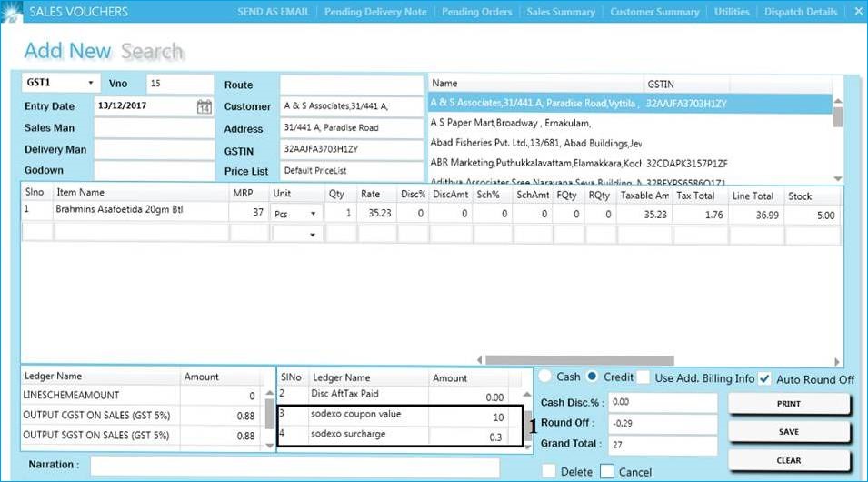The width and height of the screenshot is (868, 482).
Task: Select sodexo surcharge ledger row
Action: 400,436
